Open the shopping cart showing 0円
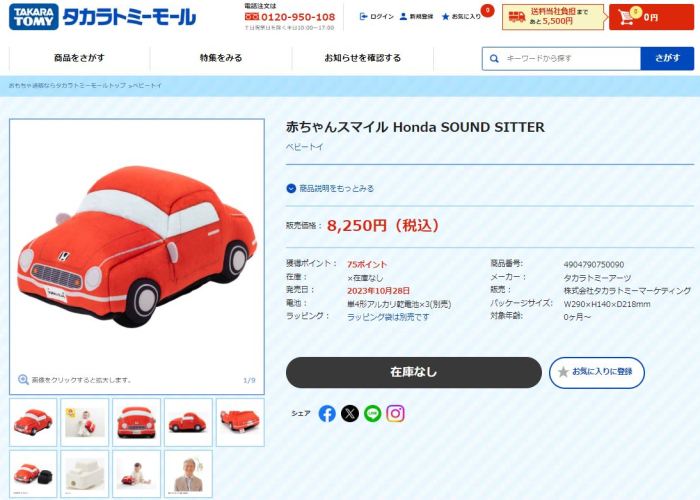This screenshot has width=700, height=500. pos(651,17)
